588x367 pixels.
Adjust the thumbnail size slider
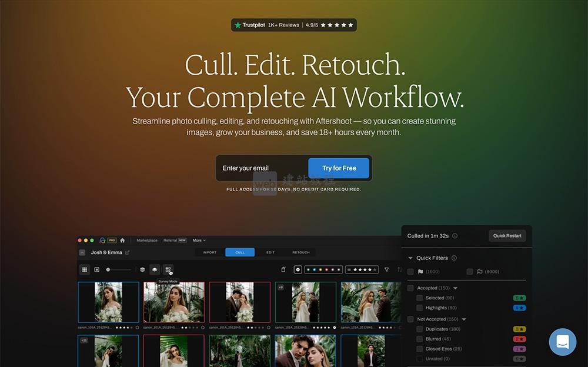tap(109, 269)
